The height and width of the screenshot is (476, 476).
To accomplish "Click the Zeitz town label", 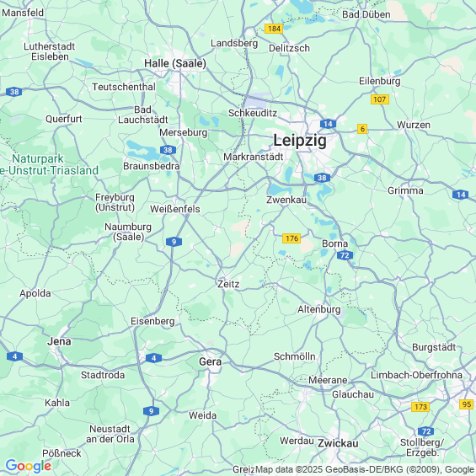I will pos(228,284).
